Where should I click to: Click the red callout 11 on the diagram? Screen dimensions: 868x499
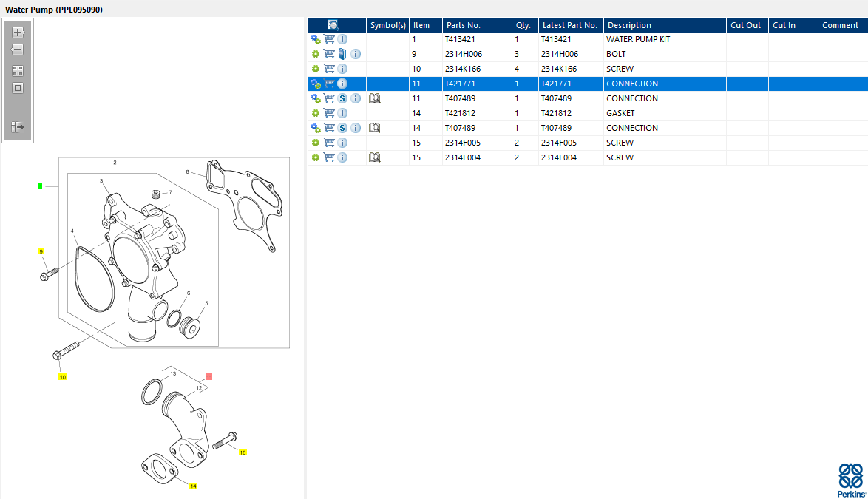(x=208, y=377)
